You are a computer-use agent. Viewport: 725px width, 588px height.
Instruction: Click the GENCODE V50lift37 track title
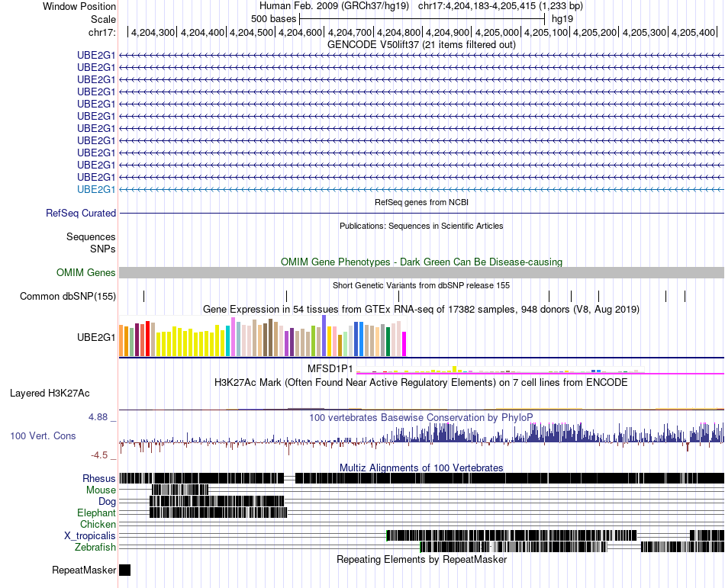click(x=421, y=44)
